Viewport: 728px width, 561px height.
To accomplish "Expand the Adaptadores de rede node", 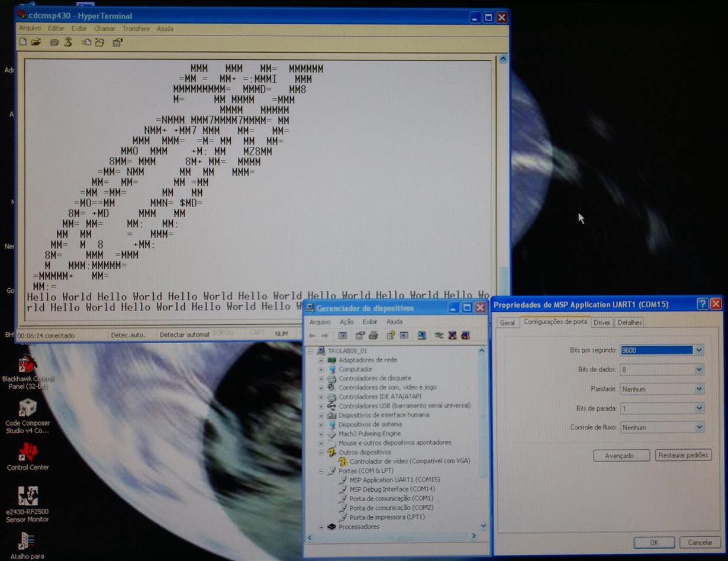I will pos(321,360).
